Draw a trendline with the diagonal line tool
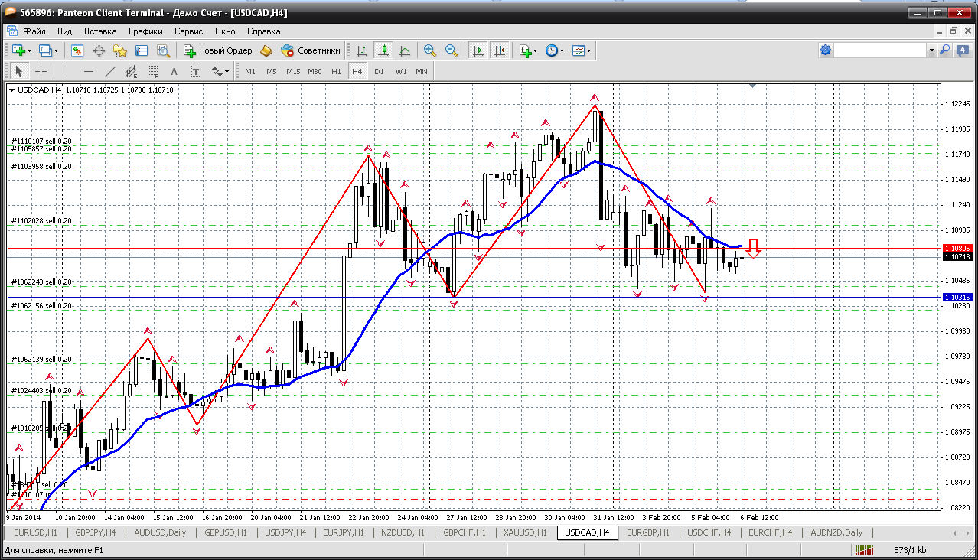The image size is (978, 560). (x=109, y=71)
